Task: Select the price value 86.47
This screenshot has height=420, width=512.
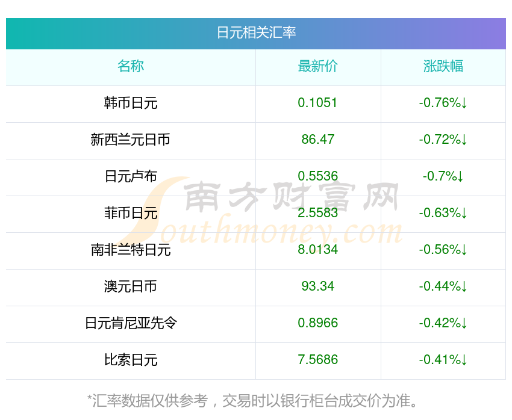Action: pyautogui.click(x=317, y=140)
